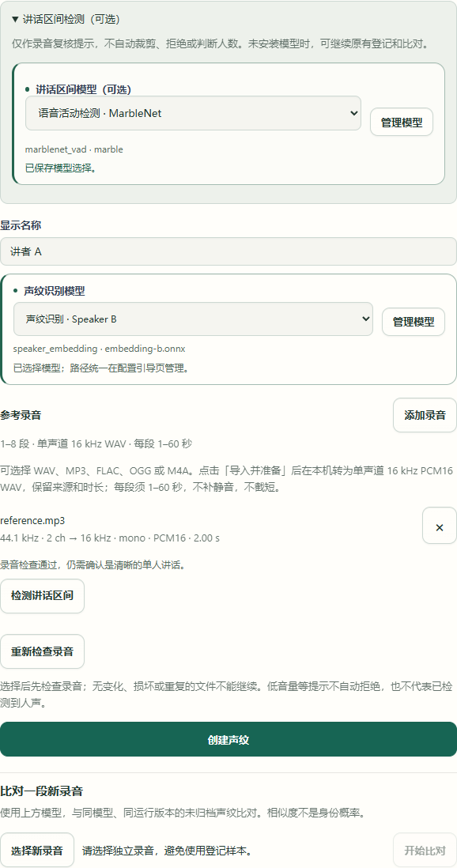The height and width of the screenshot is (868, 457).
Task: Click the hint 请选择独立录音，避免使用登记样本。
Action: (169, 850)
